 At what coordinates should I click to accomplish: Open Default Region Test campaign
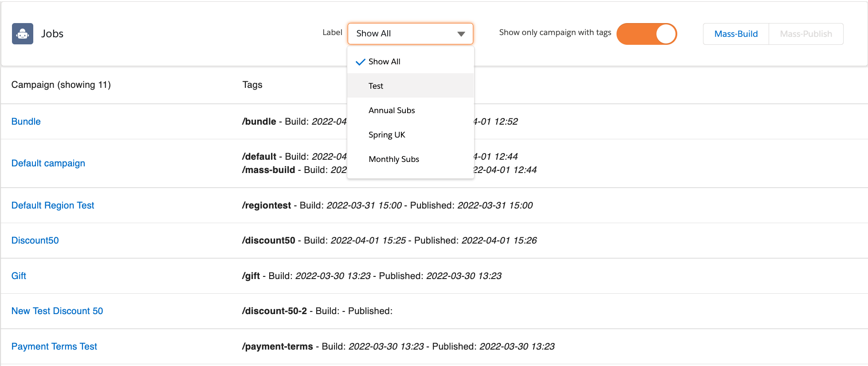53,205
